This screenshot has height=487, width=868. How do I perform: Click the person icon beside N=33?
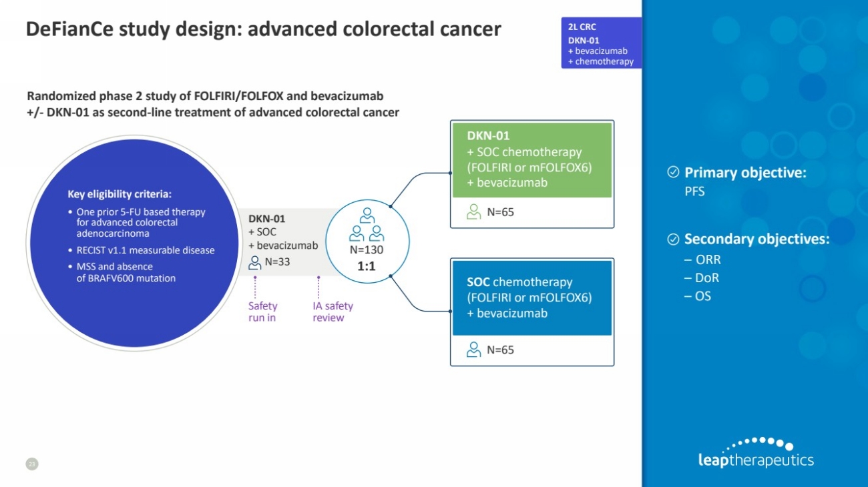[254, 262]
